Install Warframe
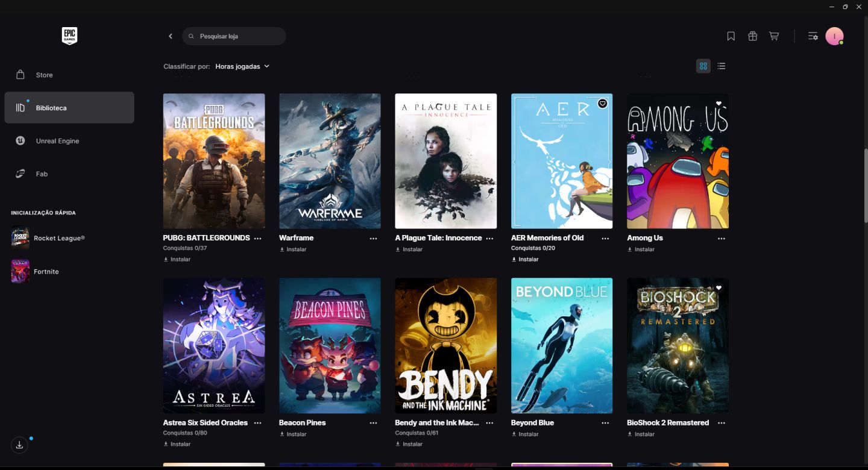Viewport: 868px width, 470px height. pos(293,249)
